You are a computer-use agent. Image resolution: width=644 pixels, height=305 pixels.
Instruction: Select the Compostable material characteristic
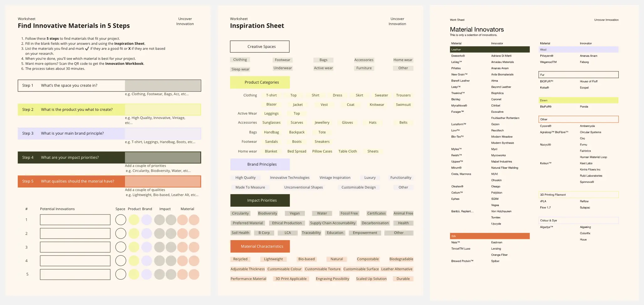368,259
